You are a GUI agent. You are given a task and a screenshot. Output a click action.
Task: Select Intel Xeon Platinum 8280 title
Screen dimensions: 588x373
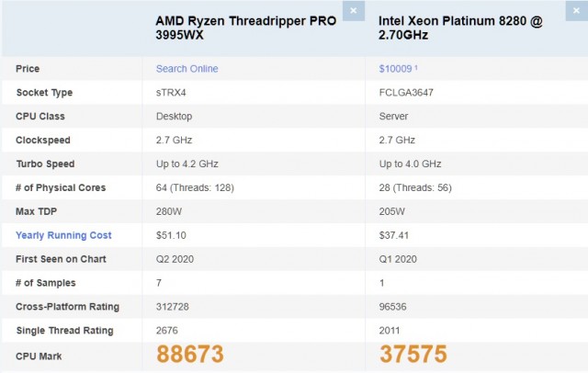tap(460, 28)
